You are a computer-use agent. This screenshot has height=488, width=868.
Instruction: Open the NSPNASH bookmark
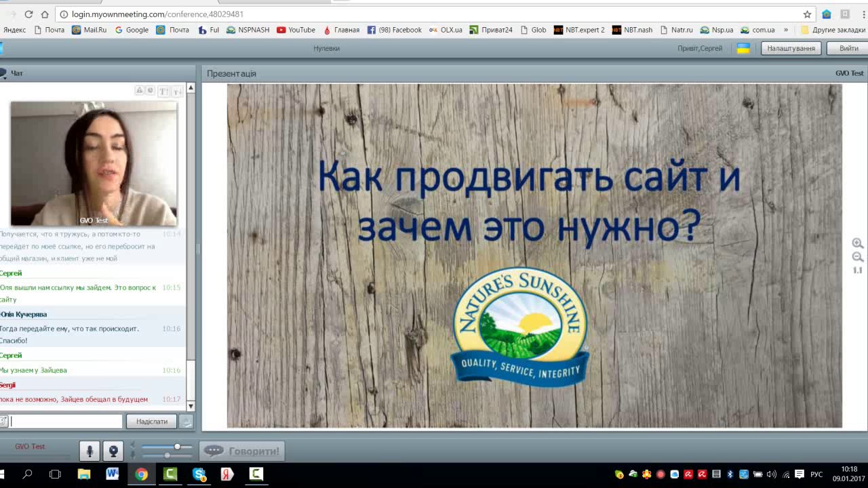(x=248, y=30)
